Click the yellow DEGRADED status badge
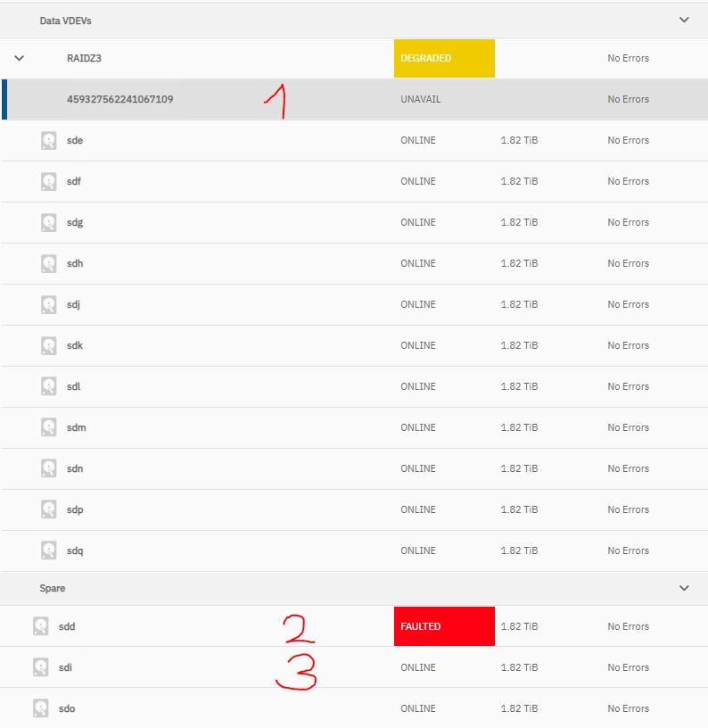 (444, 59)
